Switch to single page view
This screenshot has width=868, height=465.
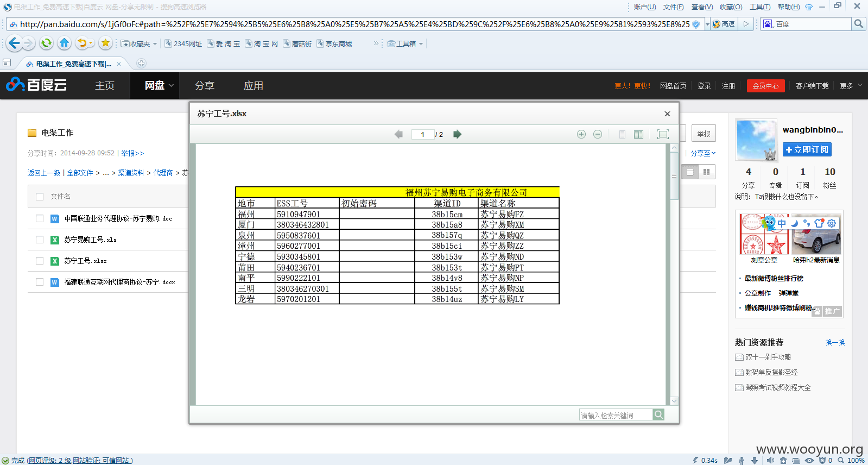pyautogui.click(x=622, y=134)
